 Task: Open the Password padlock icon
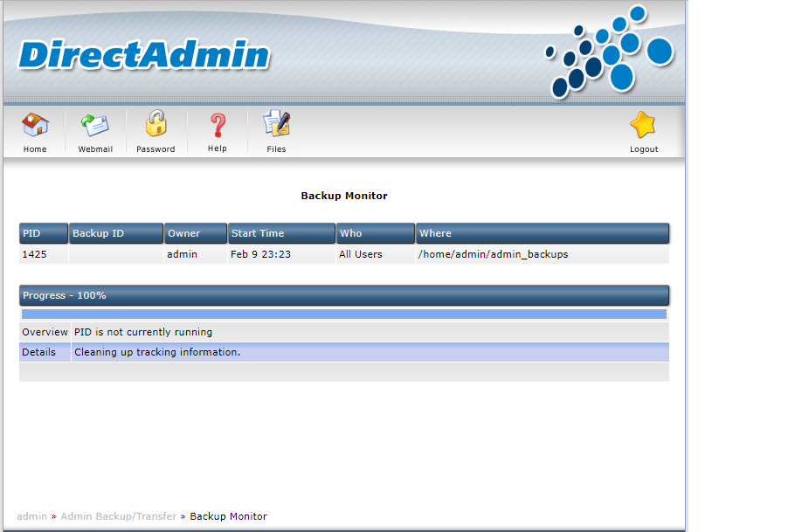[x=156, y=123]
